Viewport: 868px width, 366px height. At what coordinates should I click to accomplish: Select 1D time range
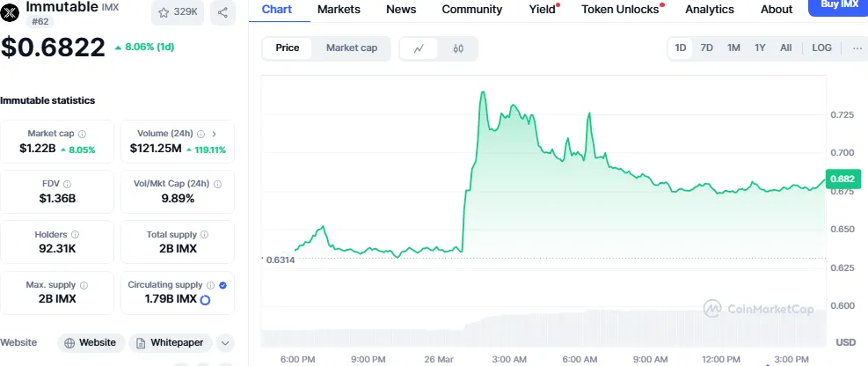coord(681,48)
